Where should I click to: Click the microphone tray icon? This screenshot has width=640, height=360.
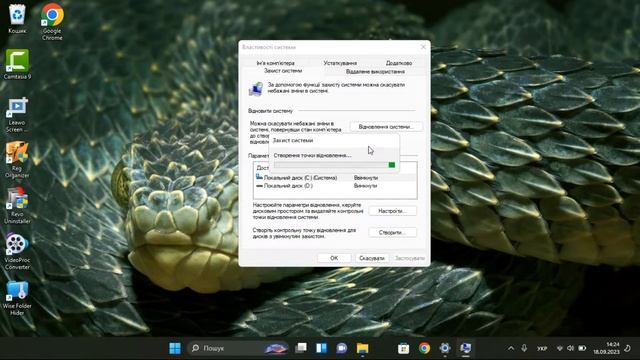coord(524,348)
